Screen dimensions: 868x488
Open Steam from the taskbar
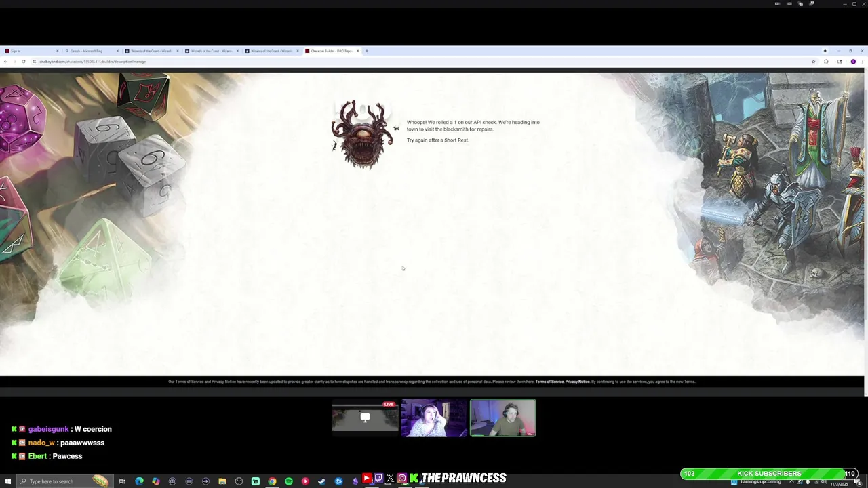[321, 481]
